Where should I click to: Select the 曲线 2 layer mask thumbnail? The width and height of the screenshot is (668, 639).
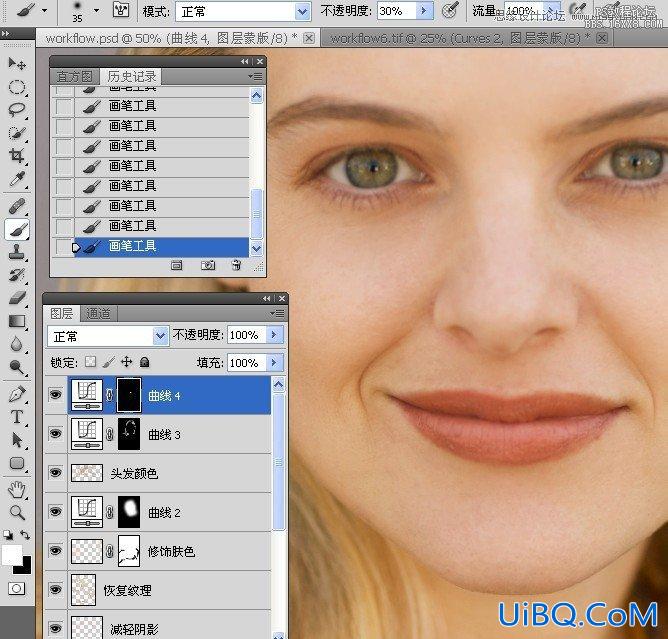point(129,511)
